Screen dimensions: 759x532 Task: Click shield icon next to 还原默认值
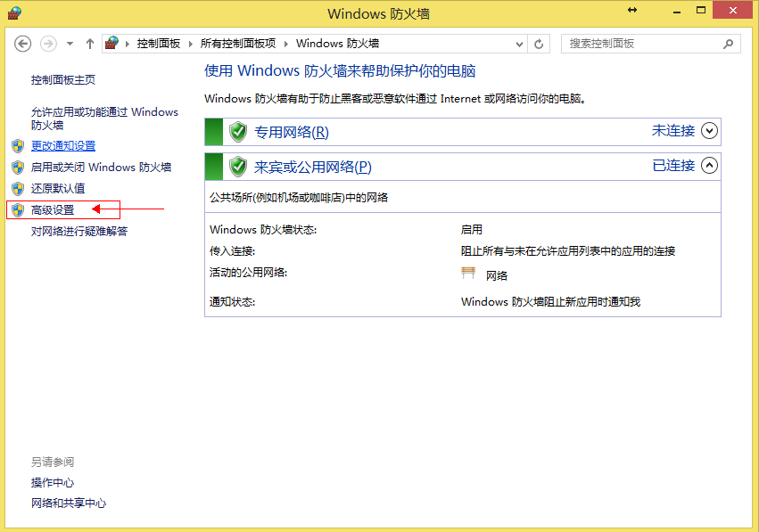(18, 189)
